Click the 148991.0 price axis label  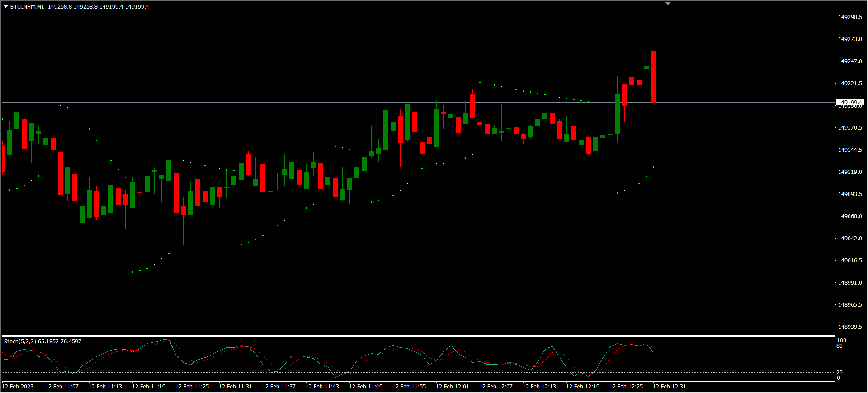[x=850, y=283]
